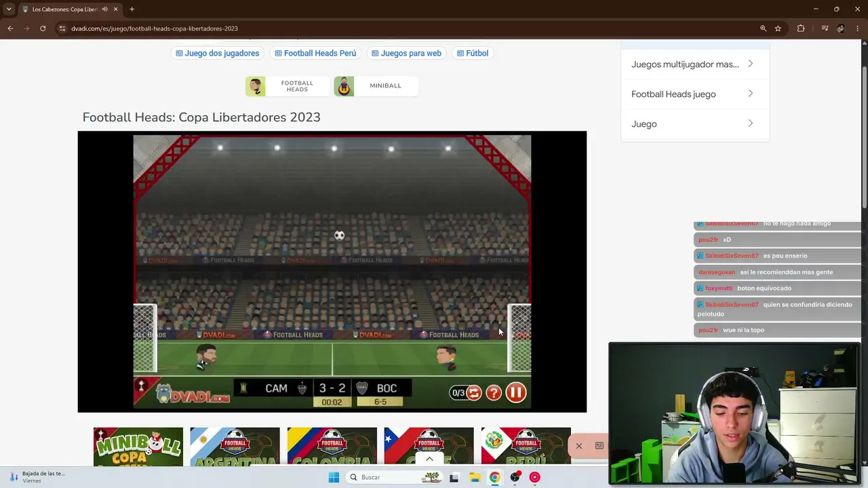Open the Fútbol tag link
This screenshot has height=488, width=868.
(473, 53)
